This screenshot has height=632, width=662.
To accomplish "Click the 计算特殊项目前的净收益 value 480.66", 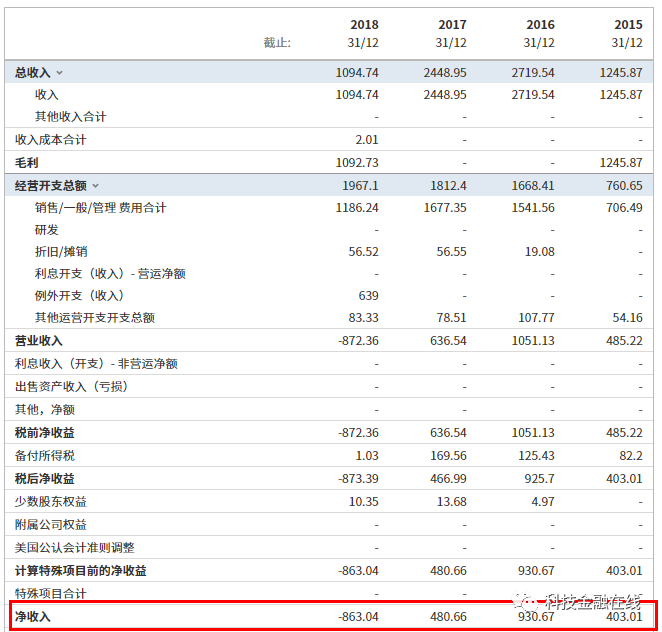I will (448, 571).
